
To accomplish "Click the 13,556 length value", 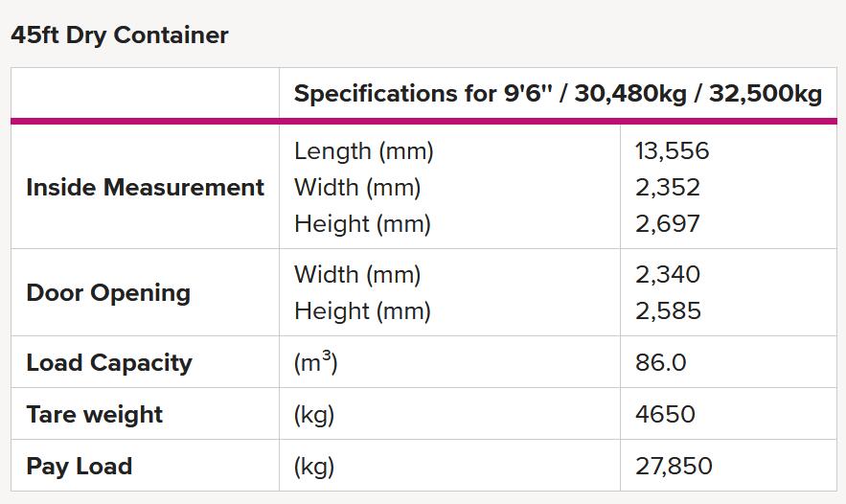I will click(672, 151).
